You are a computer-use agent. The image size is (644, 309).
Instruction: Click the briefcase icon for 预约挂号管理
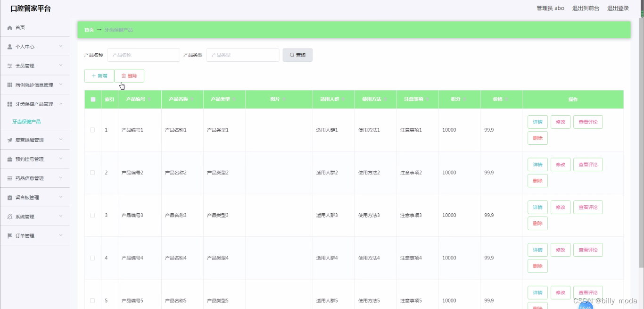pos(10,159)
